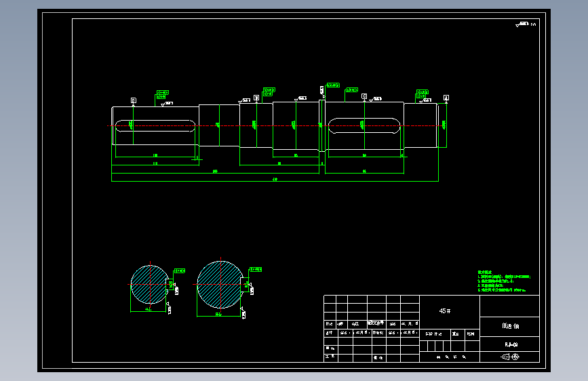Viewport: 588px width, 381px height.
Task: Click the surface roughness mark below the larger cross-section
Action: (243, 313)
